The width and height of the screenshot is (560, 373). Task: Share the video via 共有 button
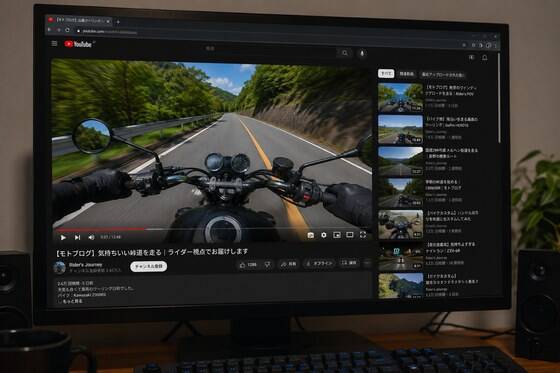pos(289,264)
